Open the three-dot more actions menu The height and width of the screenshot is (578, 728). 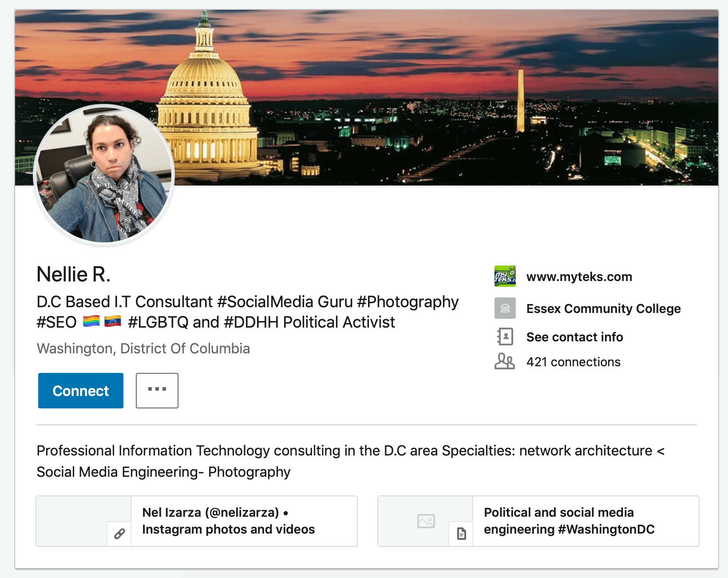tap(157, 391)
